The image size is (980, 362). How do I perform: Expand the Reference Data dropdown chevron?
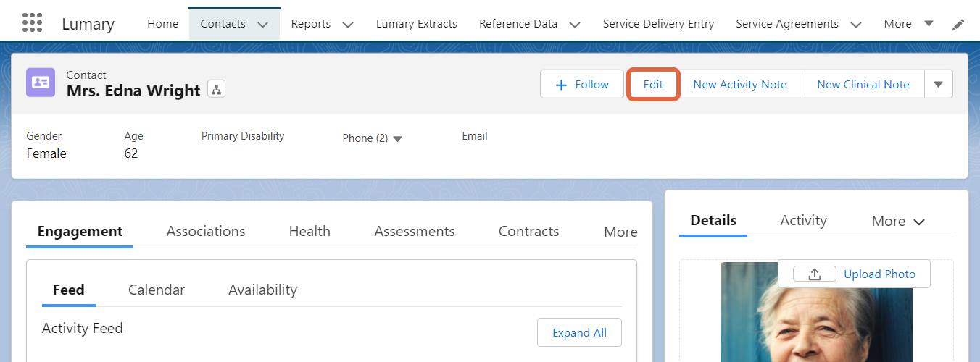point(575,25)
